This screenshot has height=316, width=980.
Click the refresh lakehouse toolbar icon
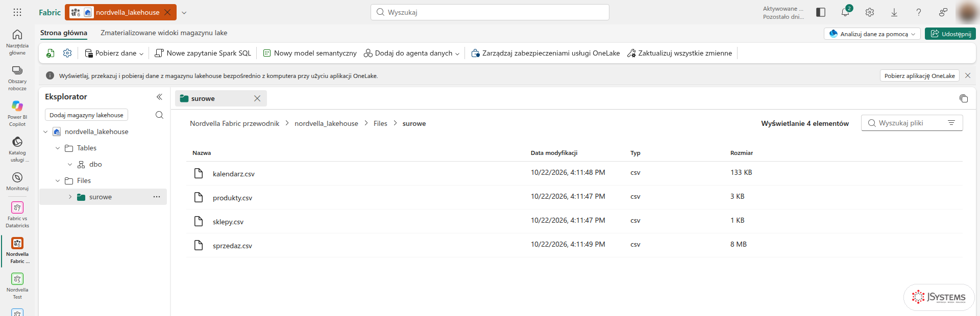(x=51, y=53)
